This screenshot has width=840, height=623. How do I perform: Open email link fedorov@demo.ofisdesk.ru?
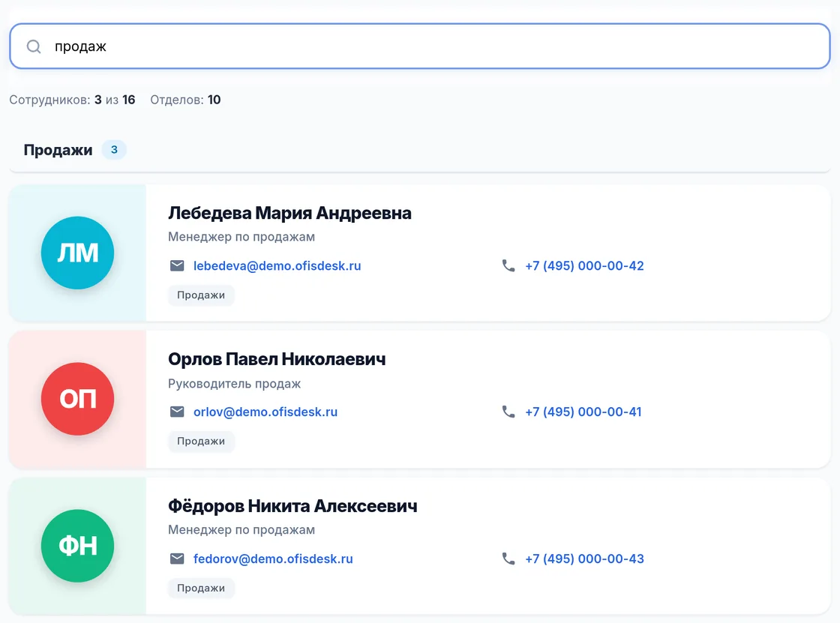click(x=273, y=559)
